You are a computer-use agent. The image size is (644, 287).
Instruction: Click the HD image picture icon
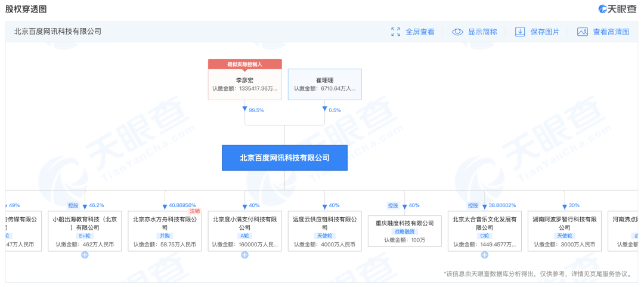click(x=583, y=32)
